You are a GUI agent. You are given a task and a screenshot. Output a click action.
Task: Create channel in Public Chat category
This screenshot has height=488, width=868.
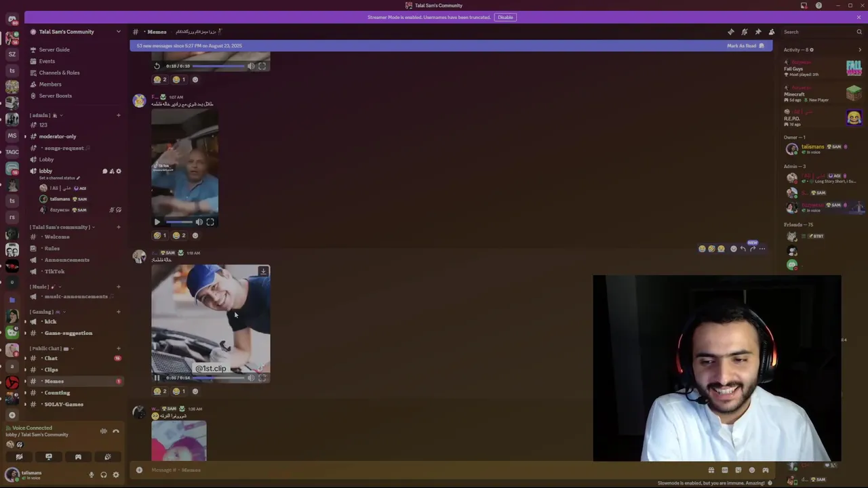tap(118, 348)
